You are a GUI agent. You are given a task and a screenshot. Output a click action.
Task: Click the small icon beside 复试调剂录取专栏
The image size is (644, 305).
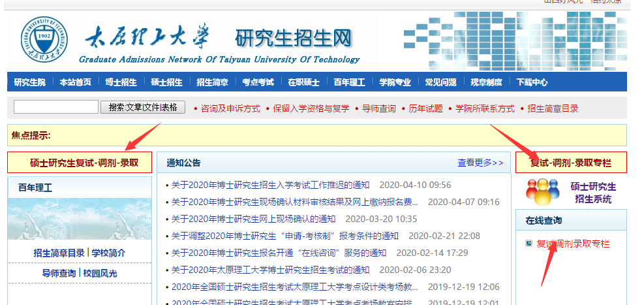tap(529, 244)
